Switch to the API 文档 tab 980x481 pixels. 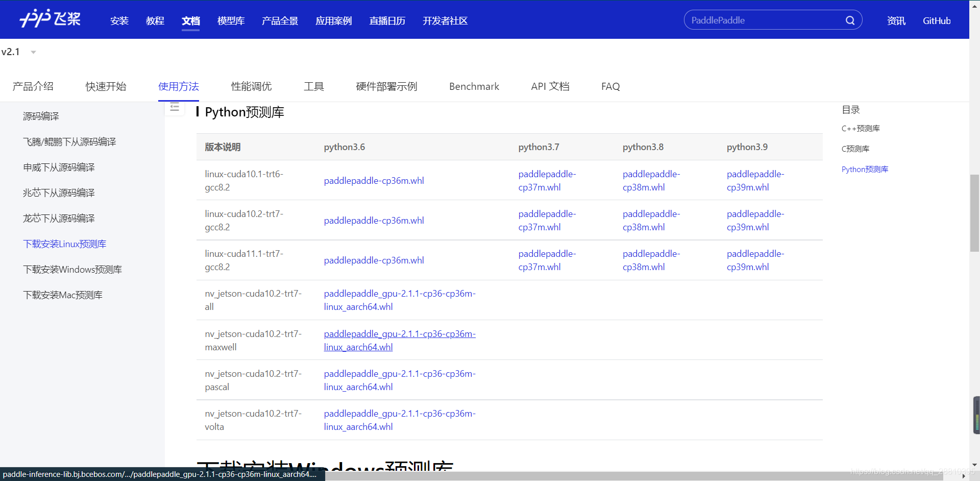(550, 86)
